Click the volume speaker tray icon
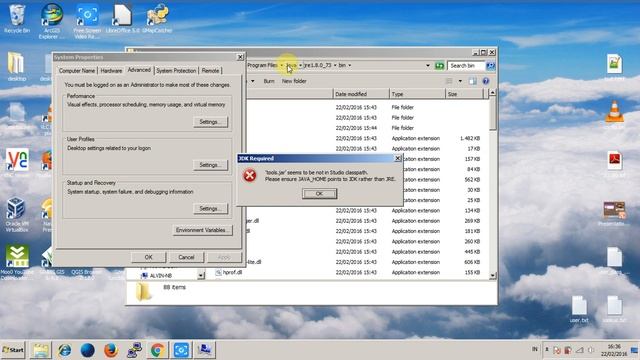The height and width of the screenshot is (360, 640). coord(591,350)
